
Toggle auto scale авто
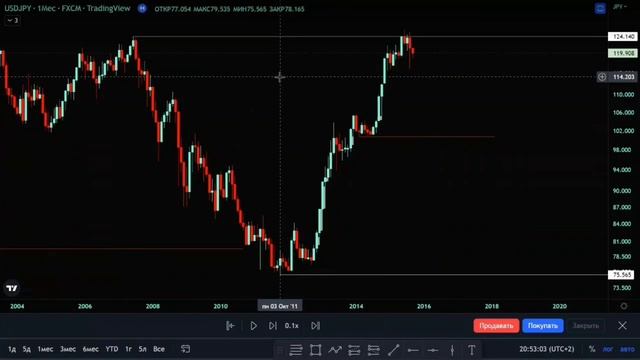[627, 349]
